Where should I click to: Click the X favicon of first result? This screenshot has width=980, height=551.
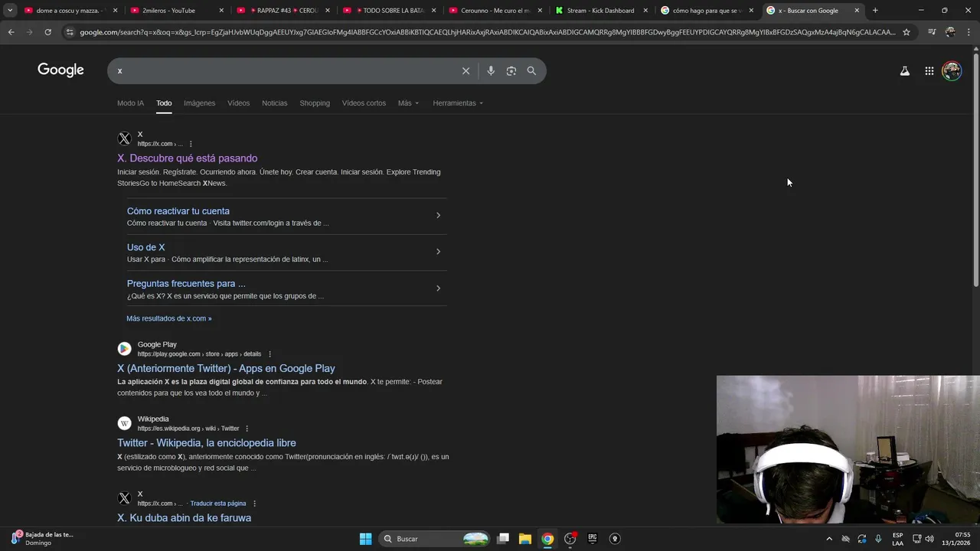pos(124,139)
